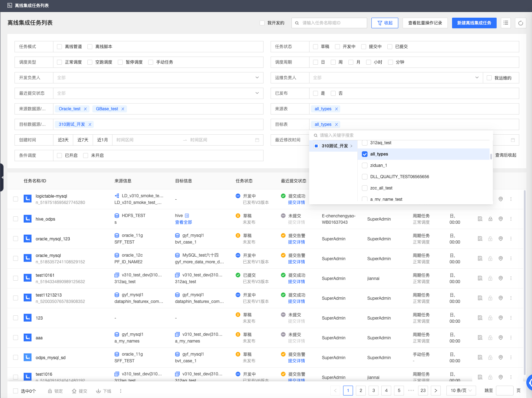
Task: Go to the next page arrow
Action: (436, 391)
